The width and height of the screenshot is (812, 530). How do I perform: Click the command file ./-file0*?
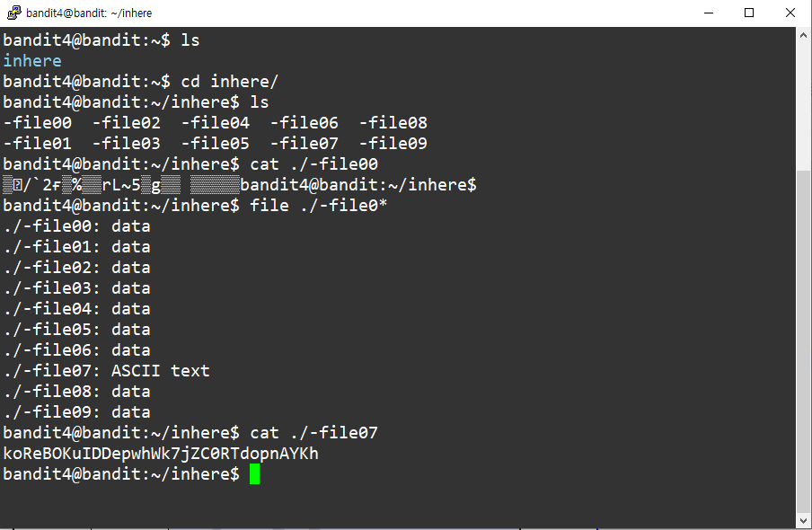pos(319,205)
